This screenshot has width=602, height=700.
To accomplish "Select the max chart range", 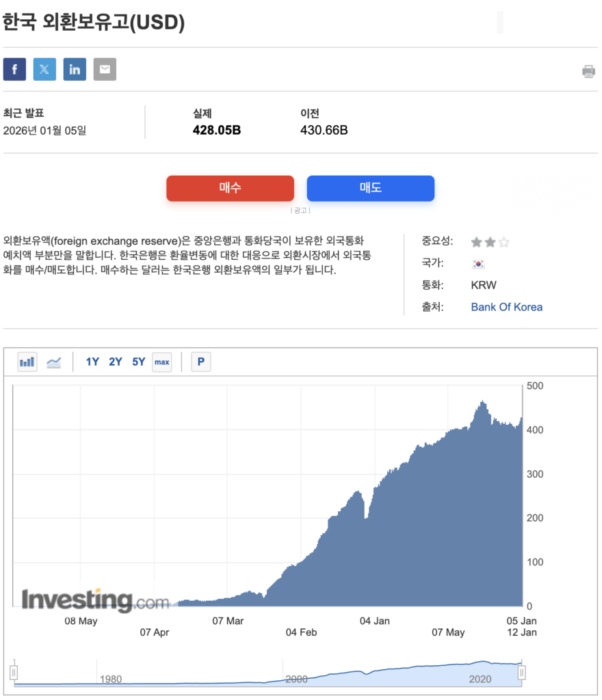I will click(x=162, y=362).
